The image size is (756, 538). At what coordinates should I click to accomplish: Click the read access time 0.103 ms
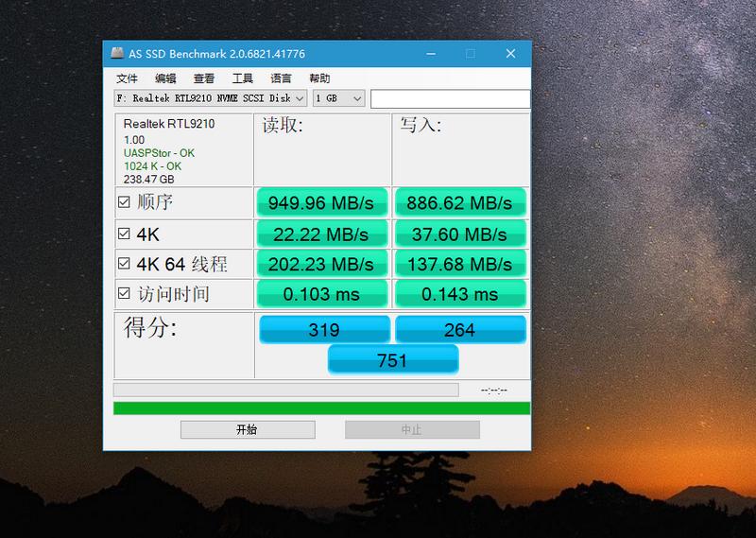pyautogui.click(x=321, y=294)
